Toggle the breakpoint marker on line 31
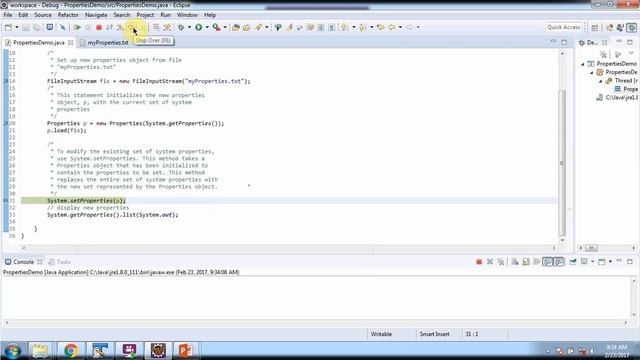This screenshot has height=360, width=640. tap(6, 201)
